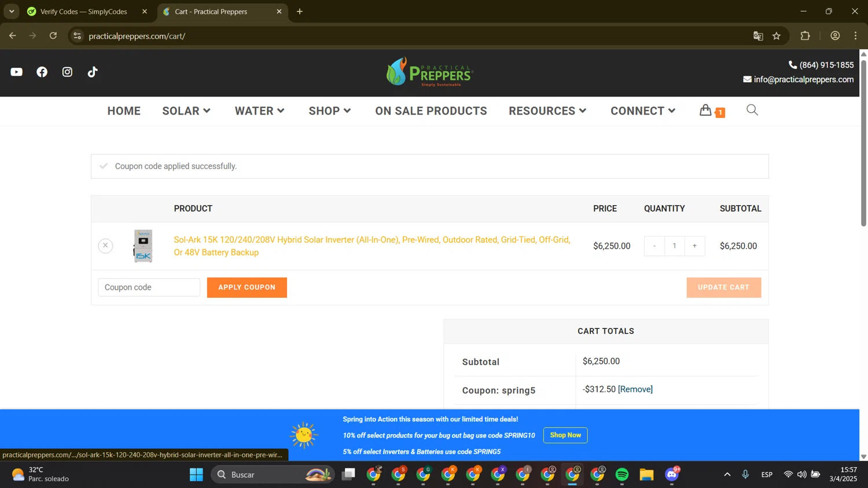Viewport: 868px width, 488px height.
Task: Open the clock showing 15:57
Action: point(843,475)
